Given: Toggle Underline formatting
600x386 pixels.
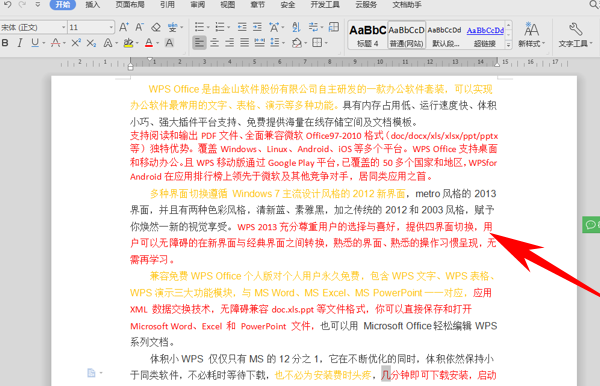Looking at the screenshot, I should coord(35,43).
